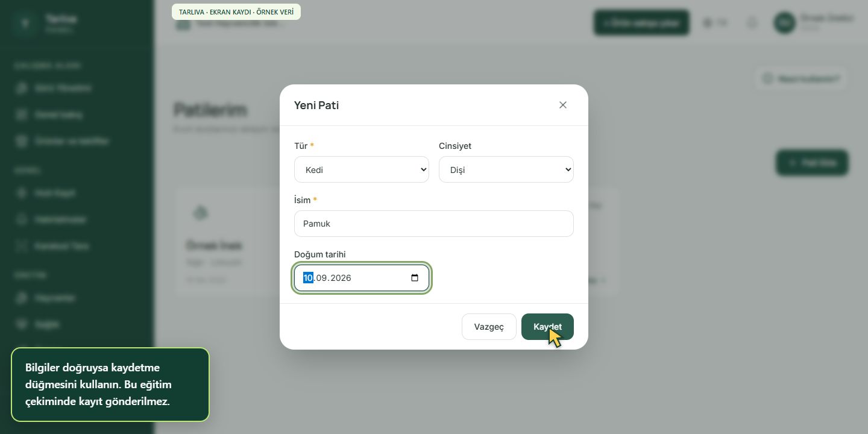Click the İsim field containing Pamuk

click(x=434, y=224)
